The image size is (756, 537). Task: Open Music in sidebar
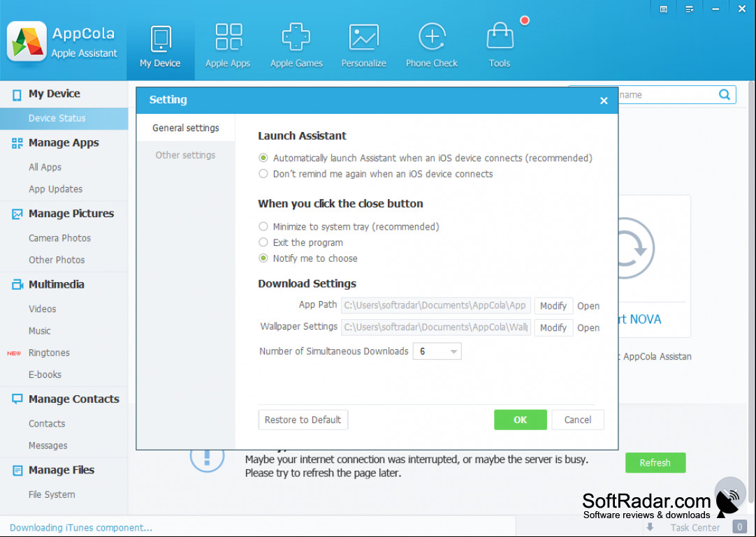[x=40, y=331]
